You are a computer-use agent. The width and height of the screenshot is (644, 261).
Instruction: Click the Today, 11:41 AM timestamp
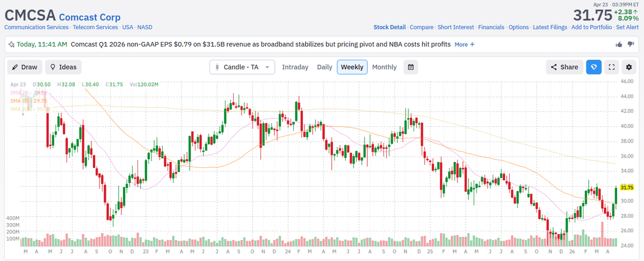click(x=41, y=45)
